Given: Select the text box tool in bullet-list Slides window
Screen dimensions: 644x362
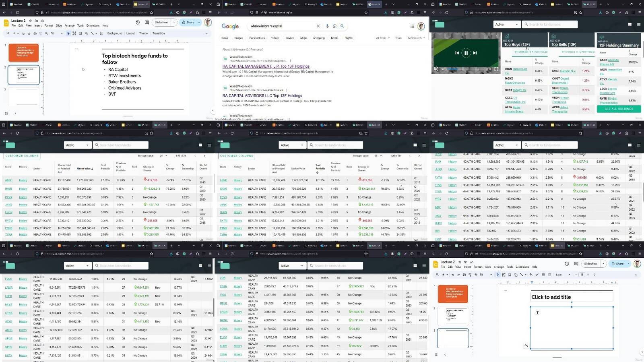Looking at the screenshot, I should tap(74, 33).
